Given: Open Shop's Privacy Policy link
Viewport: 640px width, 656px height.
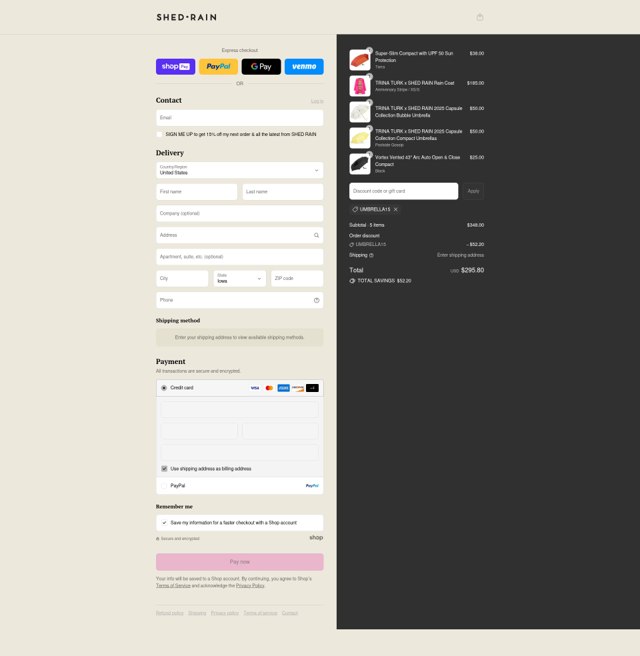Looking at the screenshot, I should pos(250,585).
